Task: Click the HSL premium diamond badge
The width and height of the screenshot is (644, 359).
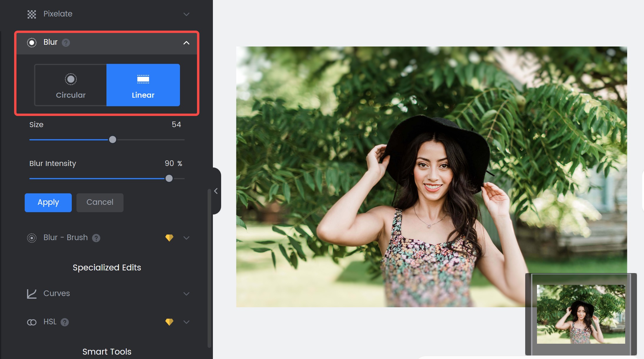Action: point(169,322)
